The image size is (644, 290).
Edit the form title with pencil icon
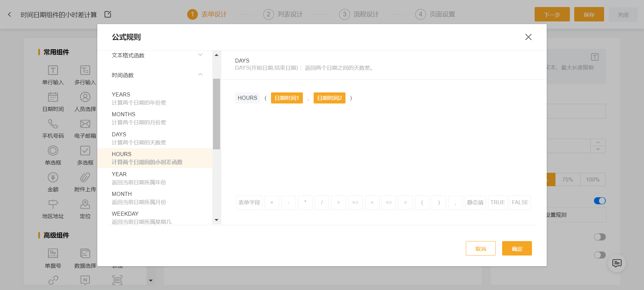coord(108,14)
